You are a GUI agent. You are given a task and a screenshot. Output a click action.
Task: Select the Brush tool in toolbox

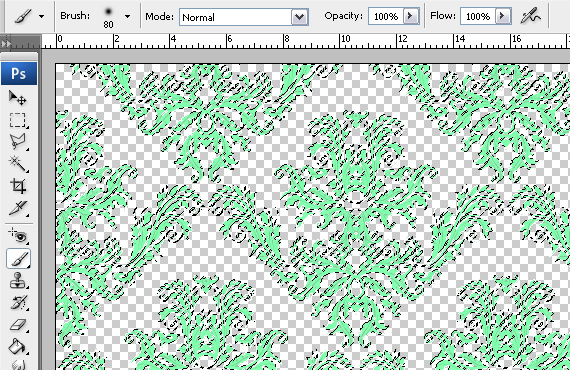coord(18,259)
